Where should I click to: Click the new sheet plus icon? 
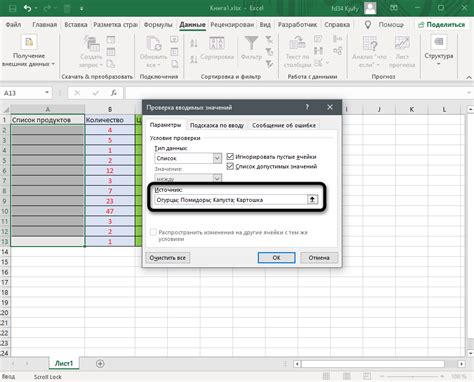100,363
